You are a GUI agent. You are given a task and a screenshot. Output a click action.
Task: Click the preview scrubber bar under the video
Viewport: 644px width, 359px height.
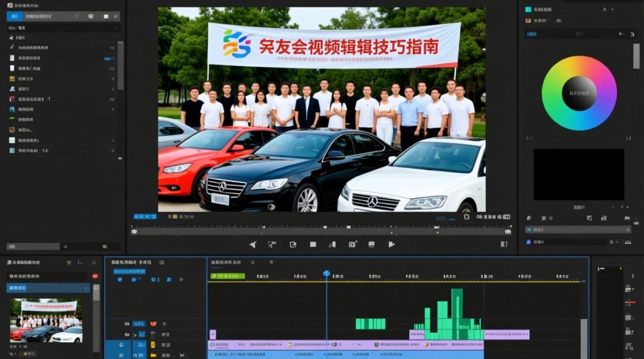321,232
